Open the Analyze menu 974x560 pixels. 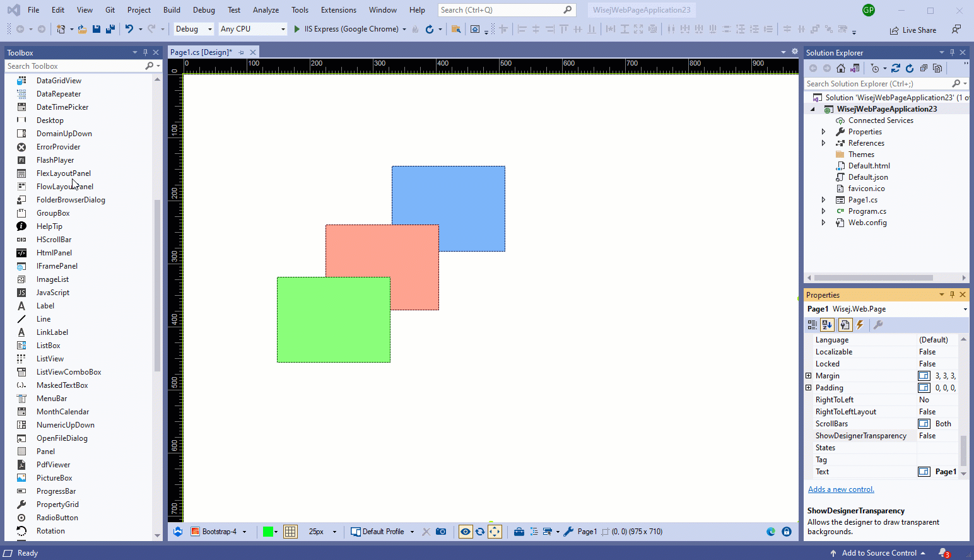point(266,10)
